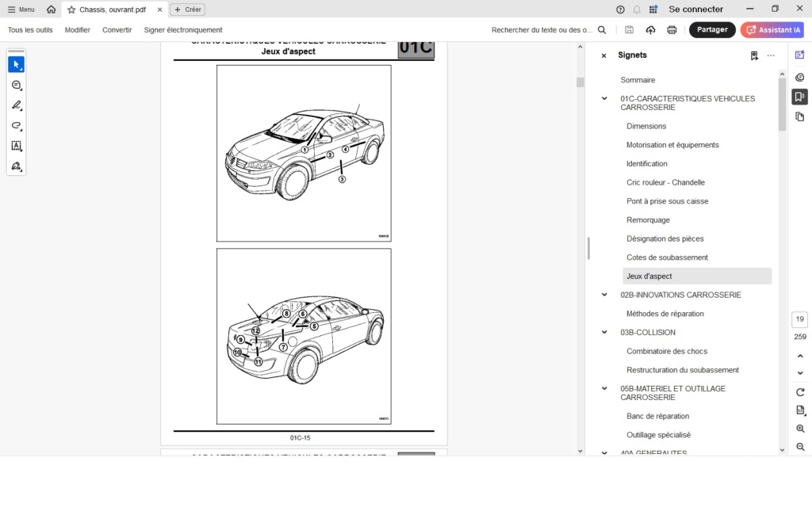Select the Jeux d'aspect bookmark

pyautogui.click(x=696, y=276)
